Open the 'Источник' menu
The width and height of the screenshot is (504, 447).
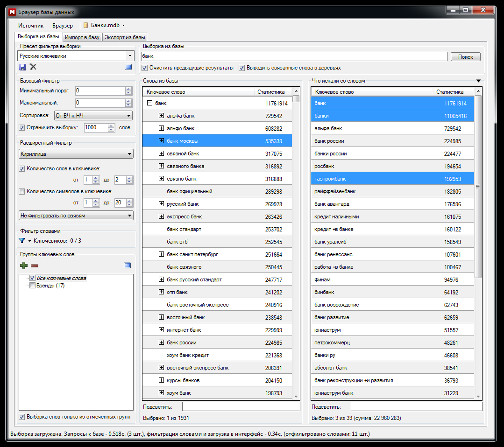coord(31,26)
